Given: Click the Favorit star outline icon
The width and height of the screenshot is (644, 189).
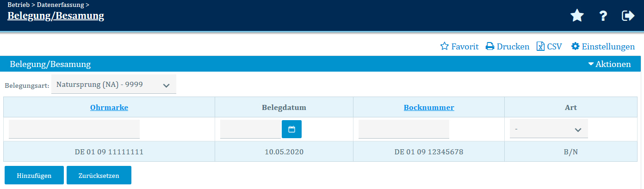Looking at the screenshot, I should pos(445,46).
